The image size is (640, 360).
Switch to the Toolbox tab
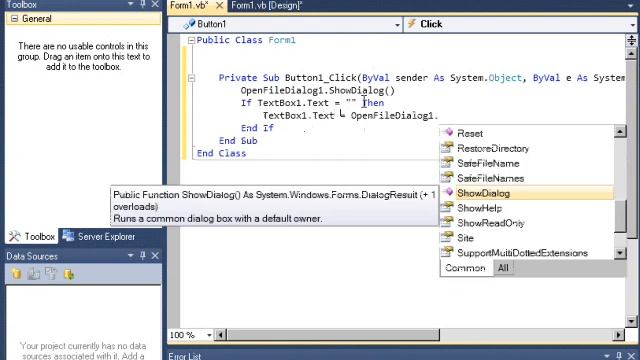click(x=31, y=237)
